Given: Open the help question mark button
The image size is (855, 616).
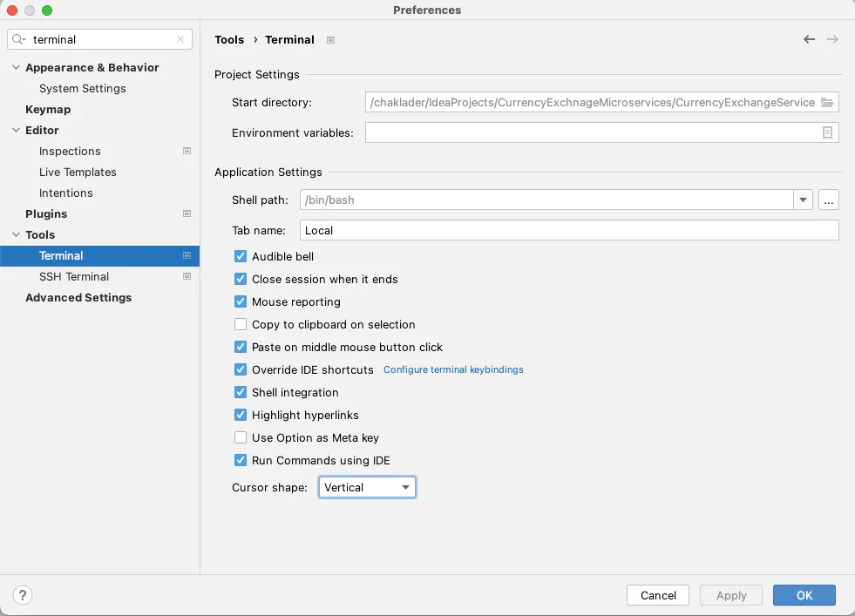Looking at the screenshot, I should pos(24,595).
